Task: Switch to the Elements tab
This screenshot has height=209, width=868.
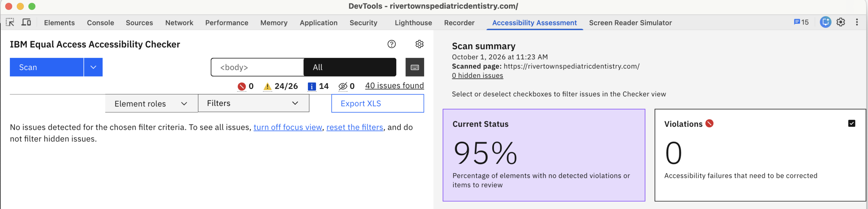Action: (x=59, y=23)
